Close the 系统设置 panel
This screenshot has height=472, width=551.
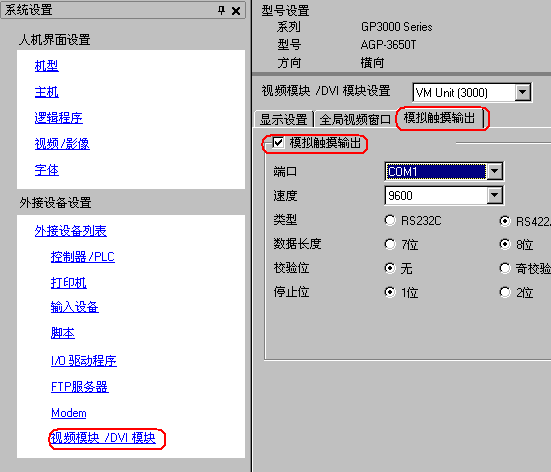click(236, 11)
